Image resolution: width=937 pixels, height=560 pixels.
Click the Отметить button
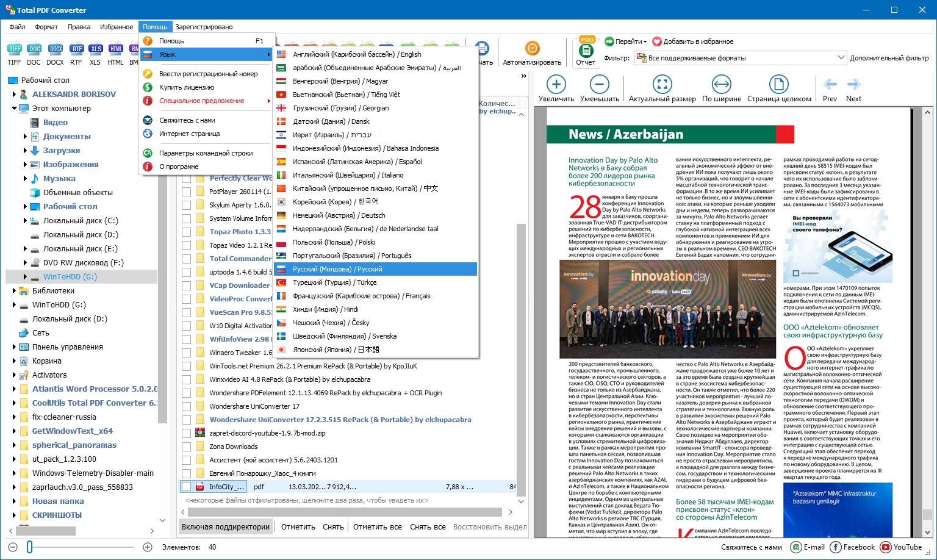(x=298, y=527)
